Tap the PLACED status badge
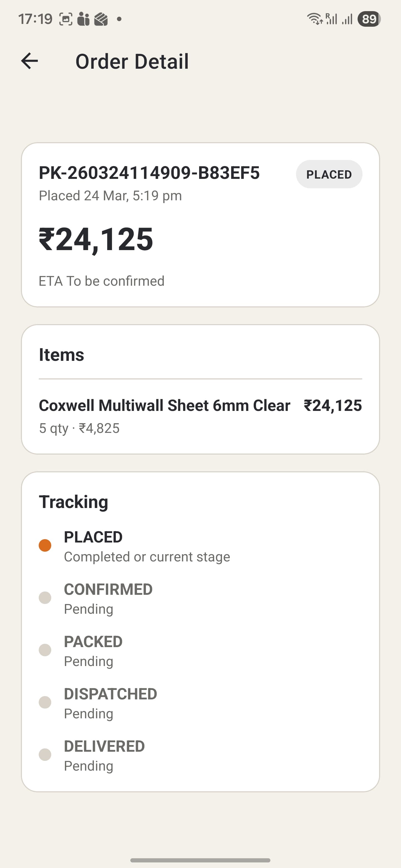 click(329, 174)
